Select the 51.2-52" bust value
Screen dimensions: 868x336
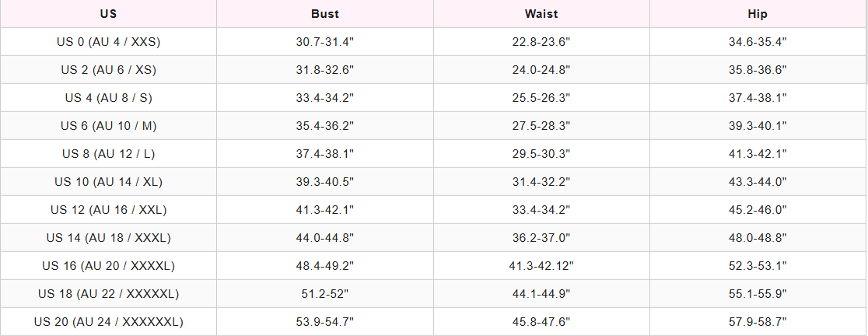[x=324, y=294]
